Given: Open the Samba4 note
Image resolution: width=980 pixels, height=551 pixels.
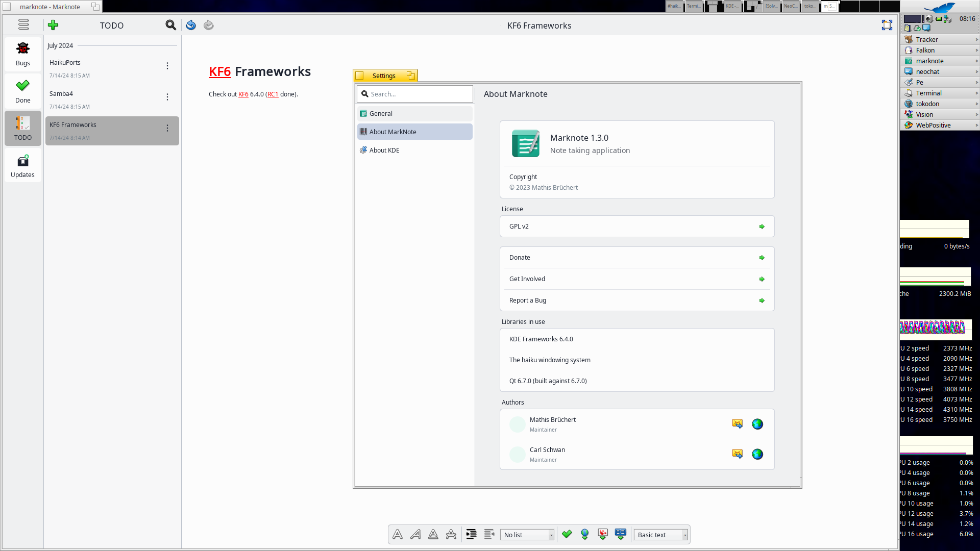Looking at the screenshot, I should [112, 99].
